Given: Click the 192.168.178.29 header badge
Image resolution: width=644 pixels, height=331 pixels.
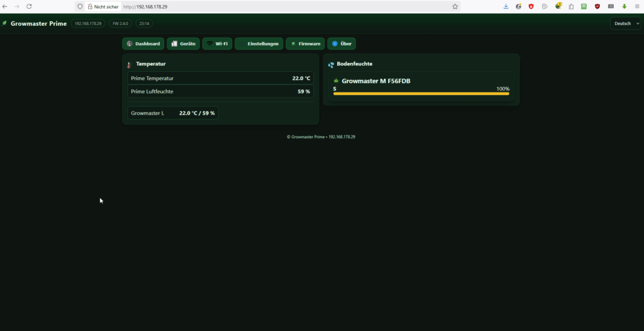Looking at the screenshot, I should pos(88,24).
